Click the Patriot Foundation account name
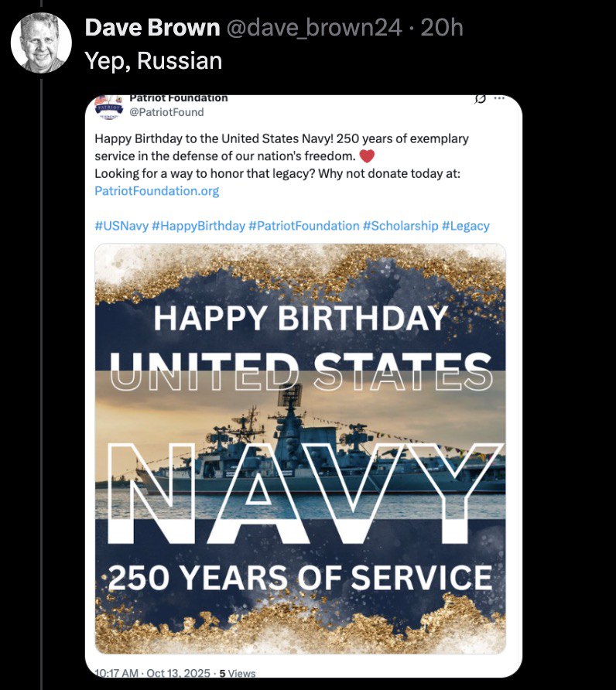 (x=178, y=98)
